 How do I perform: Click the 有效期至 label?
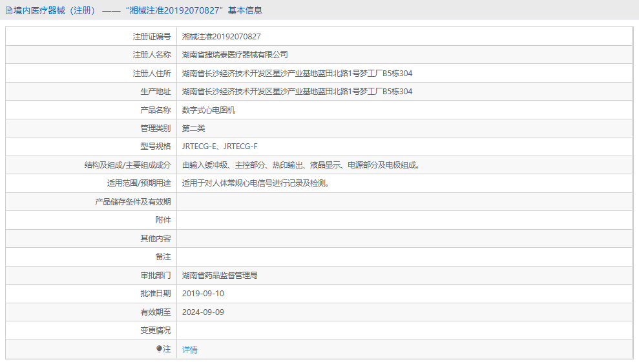point(156,312)
